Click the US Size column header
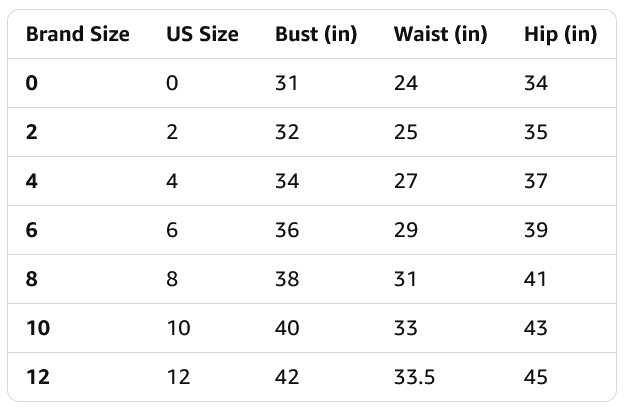The width and height of the screenshot is (634, 414). coord(202,35)
